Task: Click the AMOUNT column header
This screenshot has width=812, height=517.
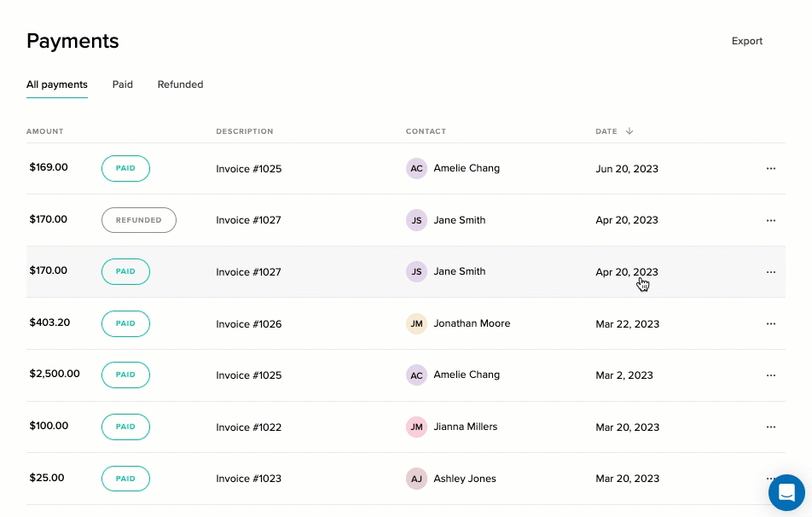Action: point(45,131)
